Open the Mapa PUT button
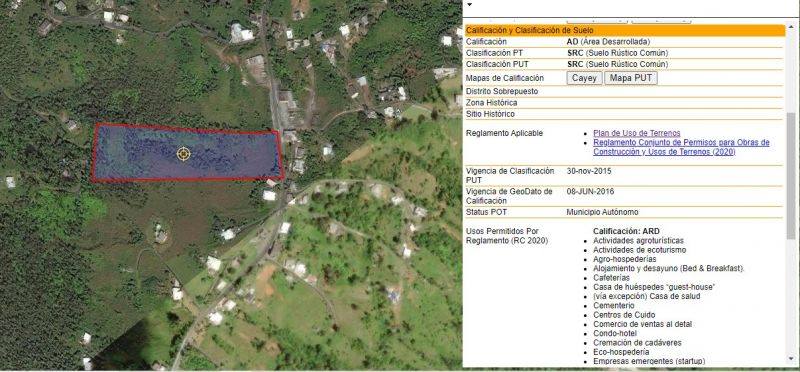800x372 pixels. [x=631, y=78]
